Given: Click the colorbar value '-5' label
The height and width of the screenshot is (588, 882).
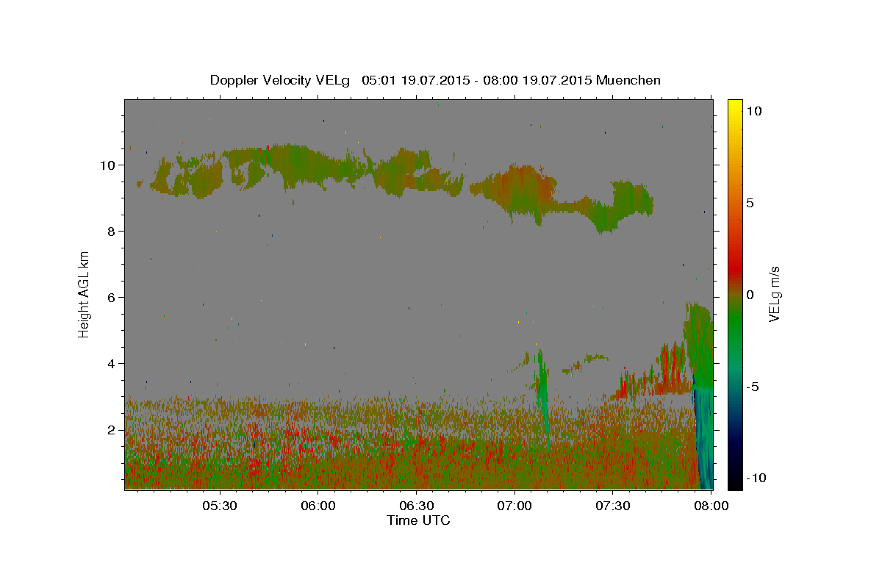Looking at the screenshot, I should pyautogui.click(x=752, y=387).
